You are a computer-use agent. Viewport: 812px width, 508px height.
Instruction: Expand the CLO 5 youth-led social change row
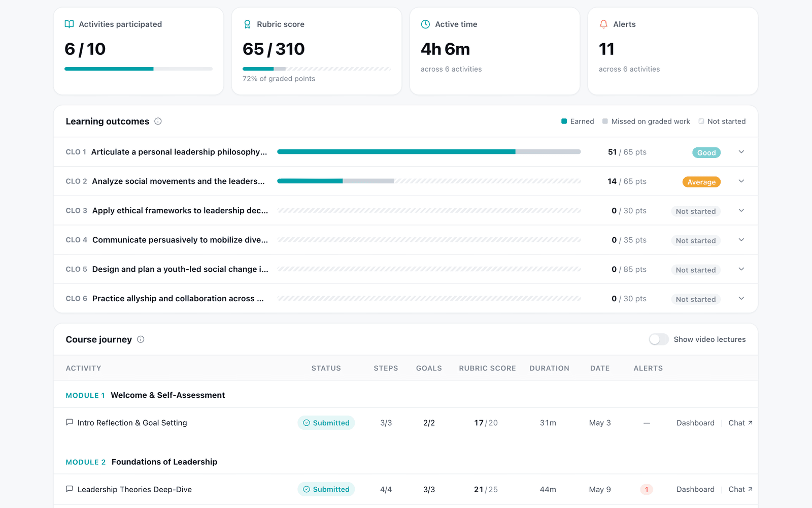(x=741, y=269)
